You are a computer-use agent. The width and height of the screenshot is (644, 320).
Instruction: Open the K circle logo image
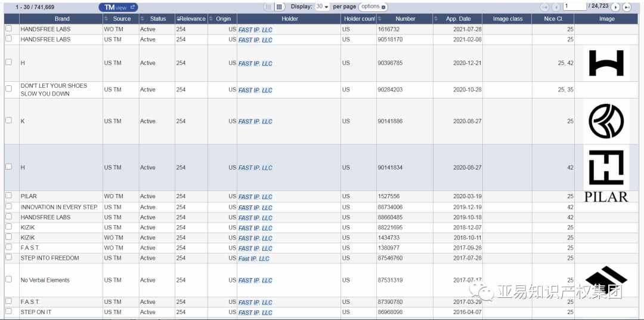point(606,121)
